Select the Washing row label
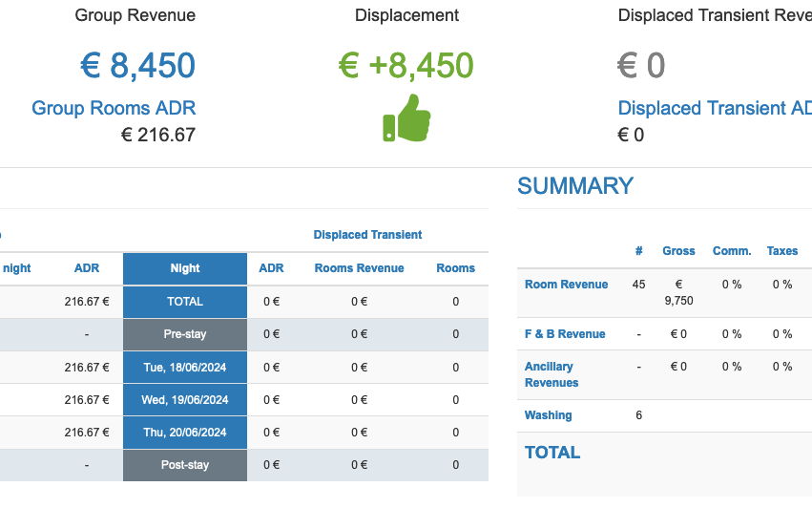 click(548, 415)
